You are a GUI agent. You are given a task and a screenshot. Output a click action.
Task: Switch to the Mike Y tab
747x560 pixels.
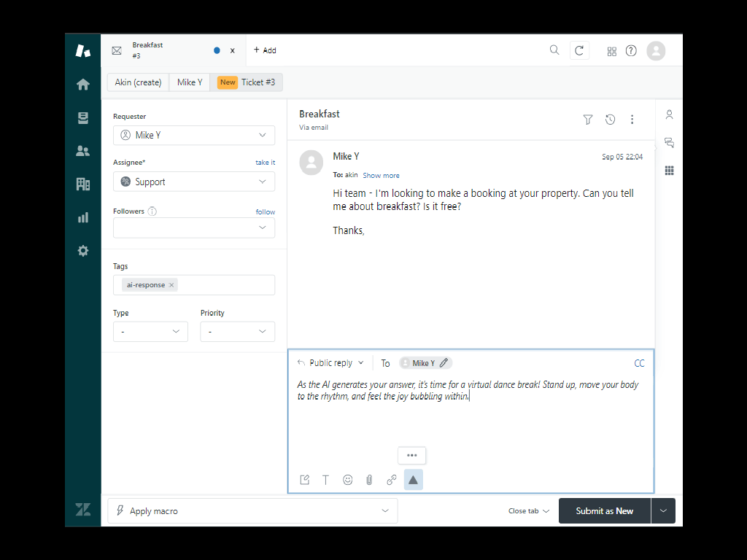coord(190,82)
